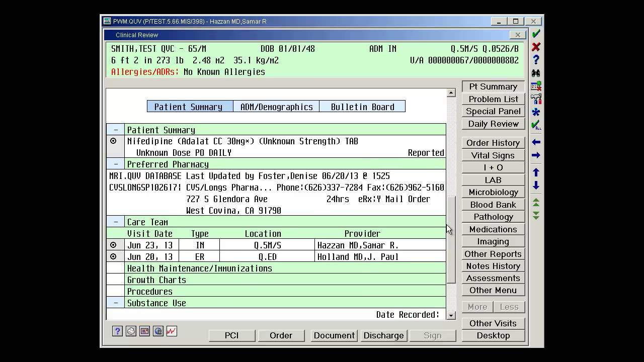Open the Pt Summary panel

click(493, 86)
